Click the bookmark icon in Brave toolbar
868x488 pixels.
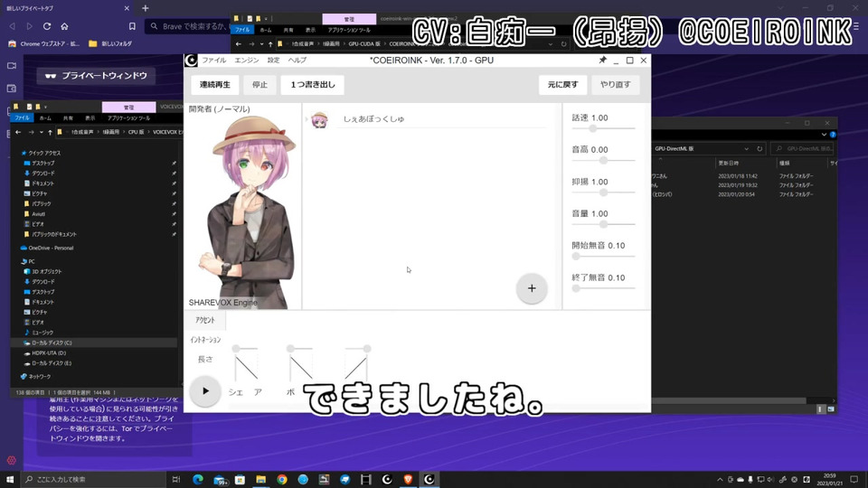(x=132, y=26)
